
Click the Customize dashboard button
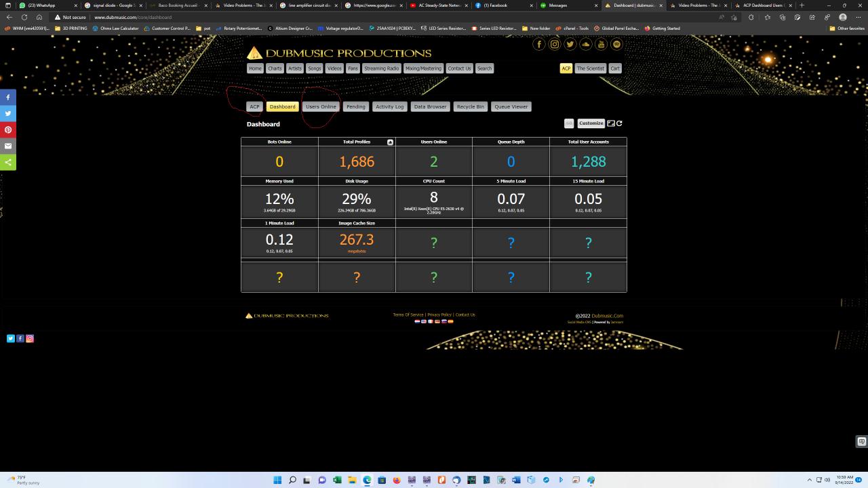click(x=591, y=123)
